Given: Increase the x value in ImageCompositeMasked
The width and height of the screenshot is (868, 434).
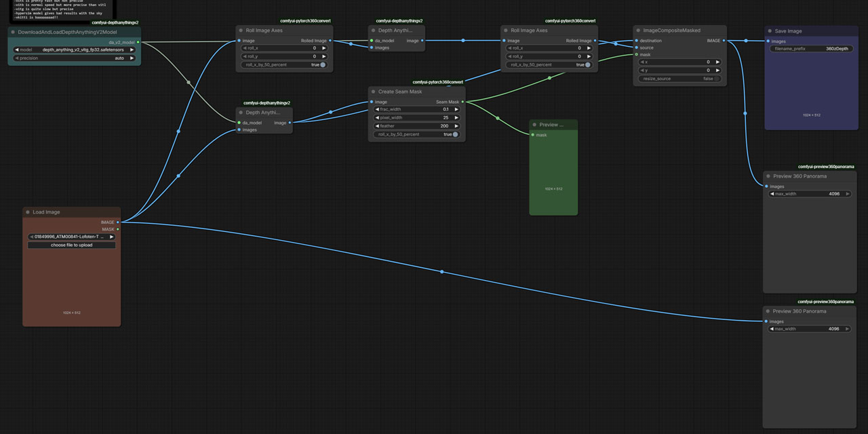Looking at the screenshot, I should click(717, 62).
